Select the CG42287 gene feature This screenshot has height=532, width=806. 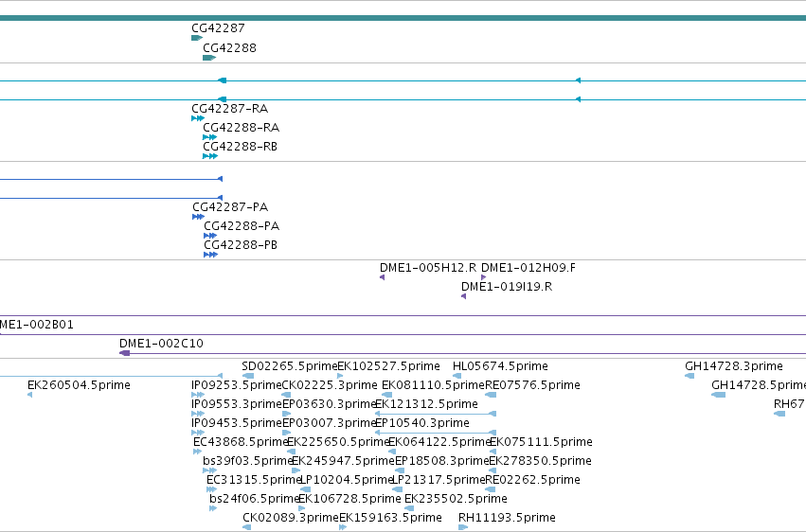pyautogui.click(x=197, y=38)
